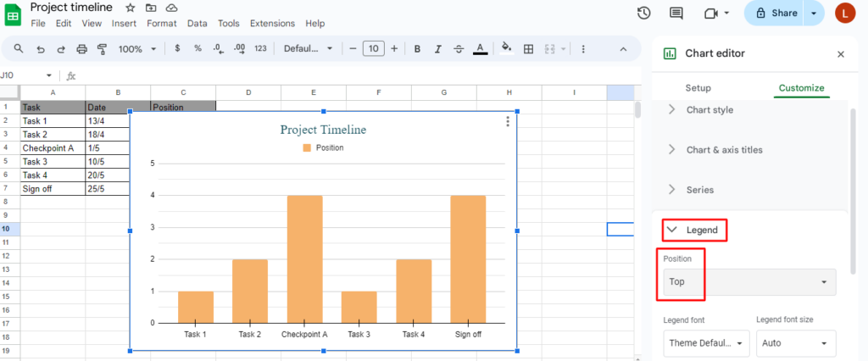Start a meeting with camera icon
868x361 pixels.
[711, 14]
